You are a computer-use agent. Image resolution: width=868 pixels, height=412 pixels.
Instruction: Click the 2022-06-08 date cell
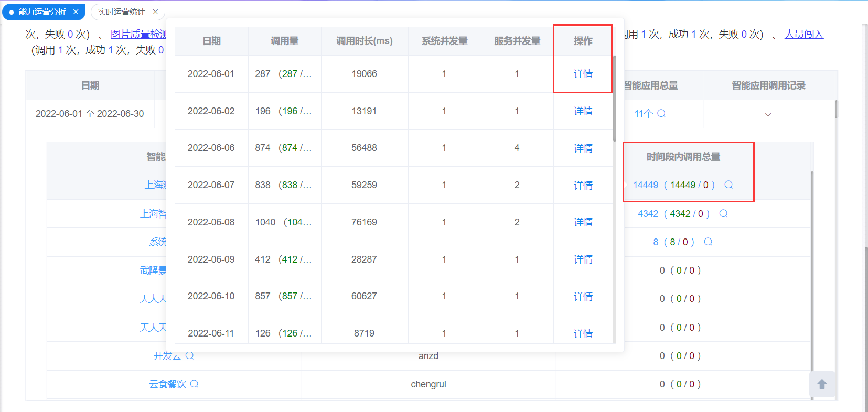click(x=211, y=222)
